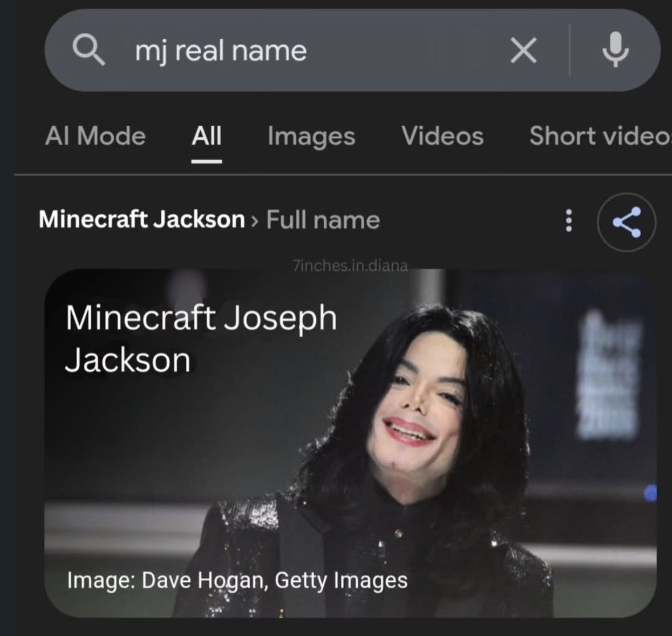Switch to the Images tab
The height and width of the screenshot is (636, 672).
(x=312, y=136)
